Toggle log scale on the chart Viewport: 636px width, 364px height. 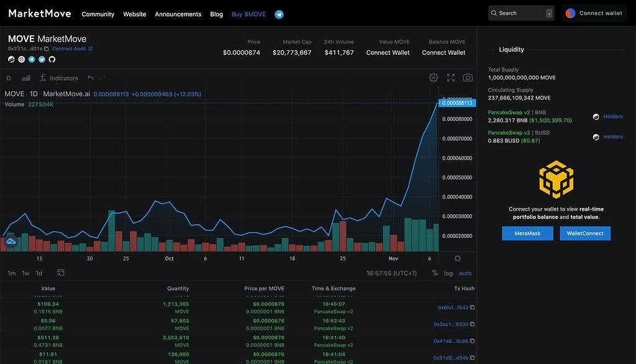tap(448, 273)
